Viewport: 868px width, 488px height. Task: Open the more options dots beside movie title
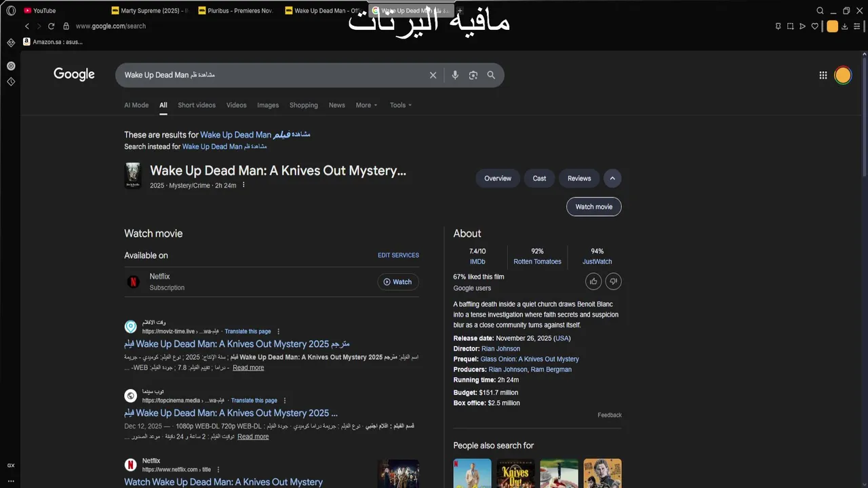[243, 185]
